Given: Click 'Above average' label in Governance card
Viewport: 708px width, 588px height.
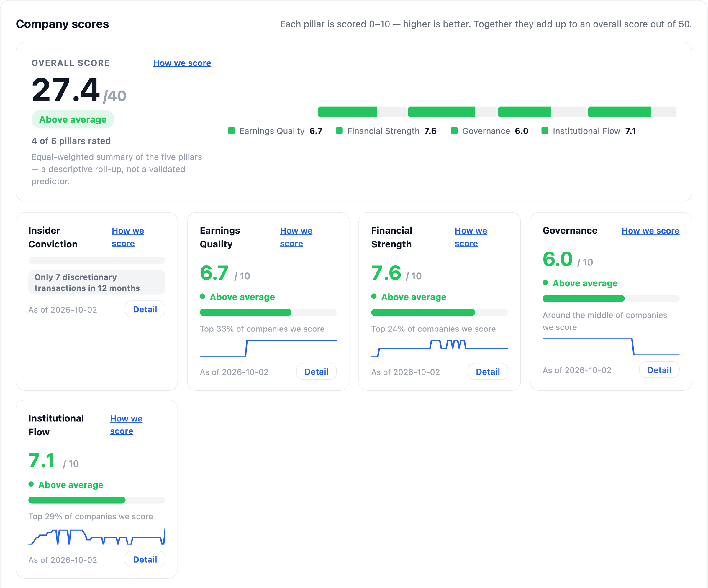Looking at the screenshot, I should pyautogui.click(x=585, y=283).
